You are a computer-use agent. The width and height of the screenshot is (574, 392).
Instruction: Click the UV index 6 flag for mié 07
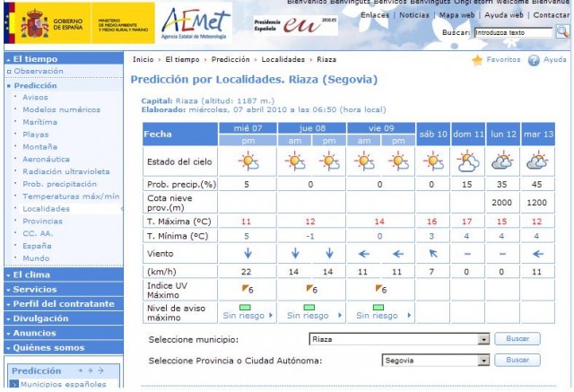click(x=248, y=289)
